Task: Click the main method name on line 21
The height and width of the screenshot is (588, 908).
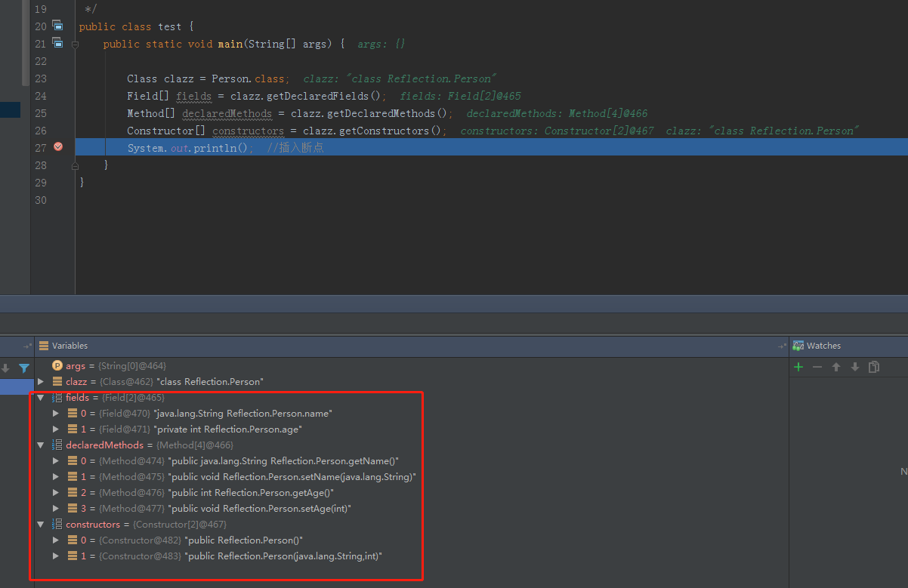Action: [x=230, y=44]
